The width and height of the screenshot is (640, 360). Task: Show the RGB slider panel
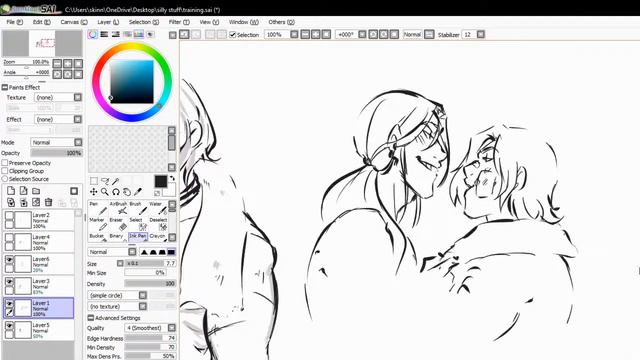(104, 34)
